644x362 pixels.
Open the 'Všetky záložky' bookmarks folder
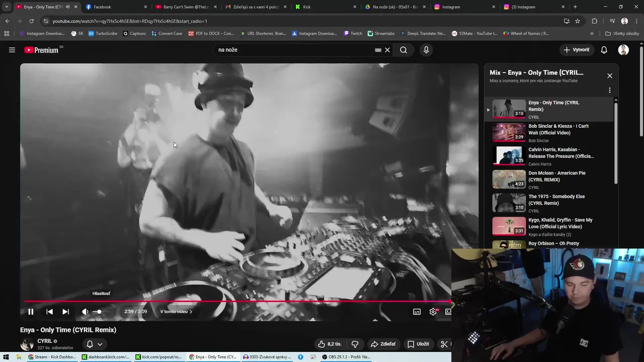(622, 34)
